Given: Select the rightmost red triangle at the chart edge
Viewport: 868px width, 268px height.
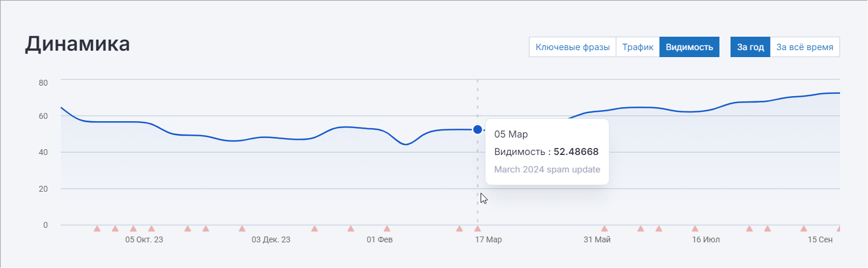Looking at the screenshot, I should coord(839,229).
